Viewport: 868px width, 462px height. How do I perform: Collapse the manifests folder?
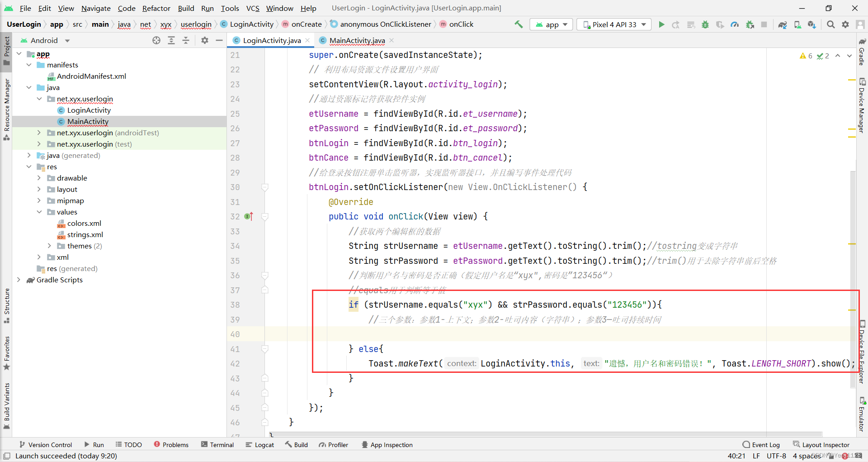(29, 65)
